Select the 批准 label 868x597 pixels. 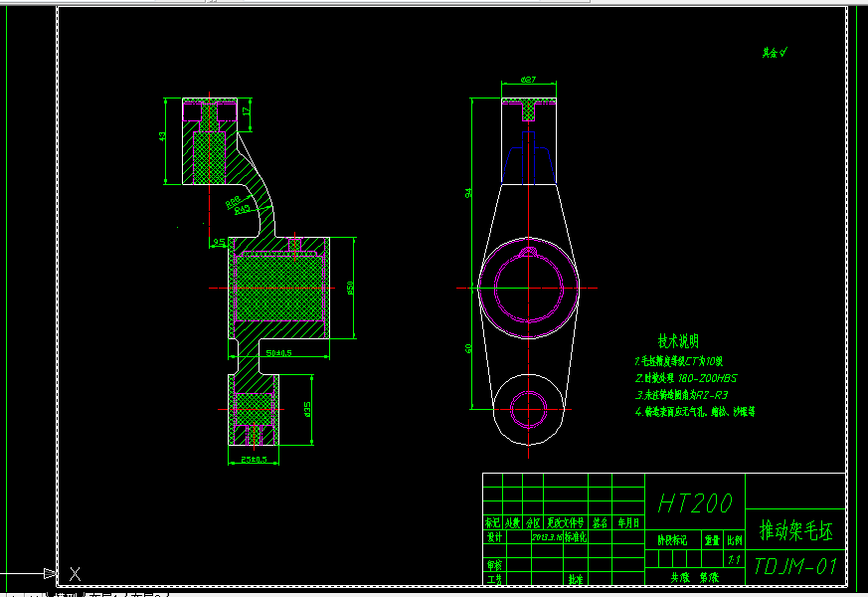(576, 579)
